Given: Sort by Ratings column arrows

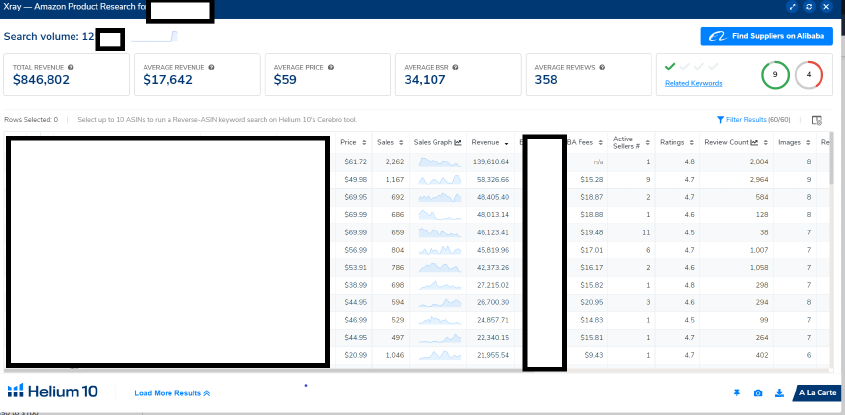Looking at the screenshot, I should [x=691, y=143].
